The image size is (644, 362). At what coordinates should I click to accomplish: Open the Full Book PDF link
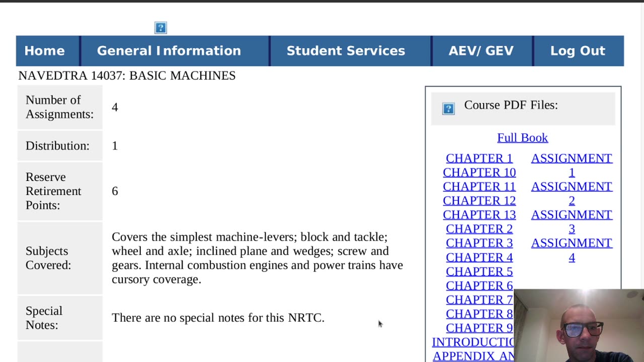pos(522,138)
